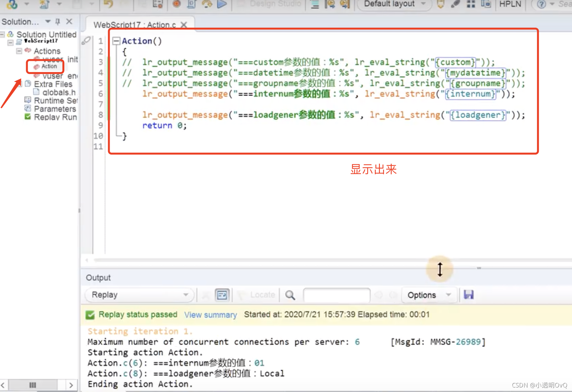Viewport: 572px width, 392px height.
Task: Click the pen highlighter toolbar icon
Action: pyautogui.click(x=455, y=4)
